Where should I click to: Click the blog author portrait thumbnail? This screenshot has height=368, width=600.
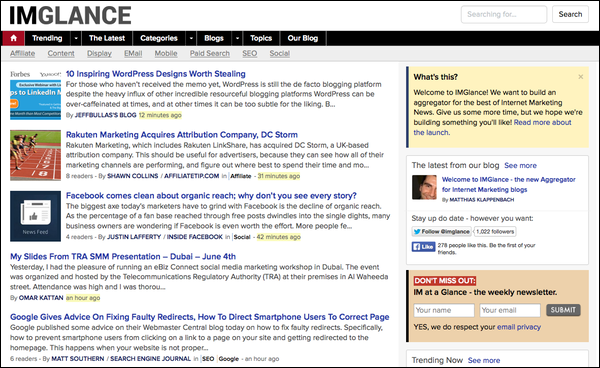(424, 187)
